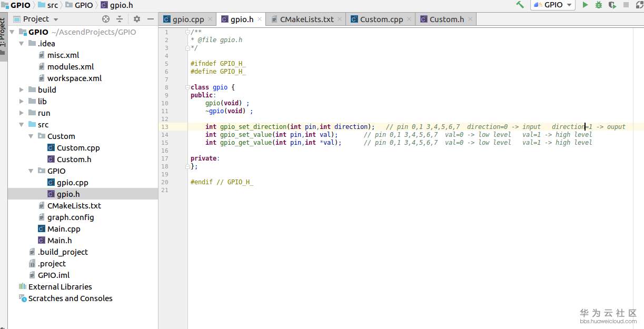Click the Build project hammer icon
The width and height of the screenshot is (644, 329).
tap(520, 5)
